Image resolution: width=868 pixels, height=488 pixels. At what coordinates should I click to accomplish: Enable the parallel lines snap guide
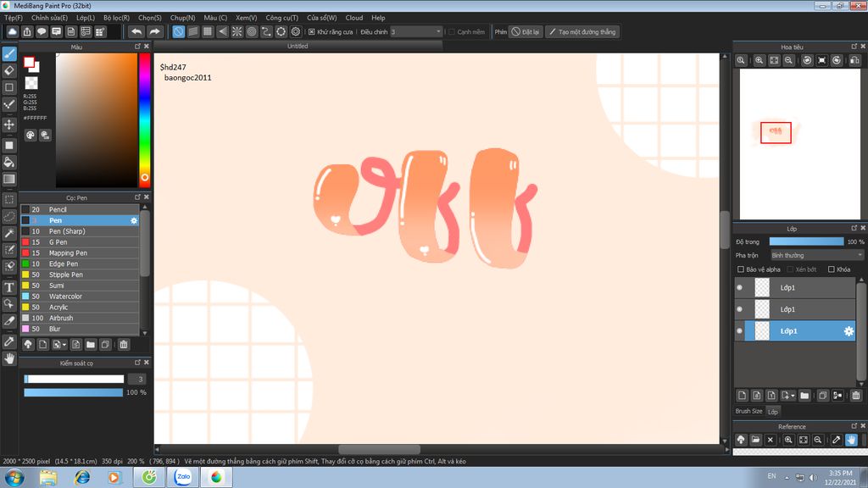[x=192, y=31]
